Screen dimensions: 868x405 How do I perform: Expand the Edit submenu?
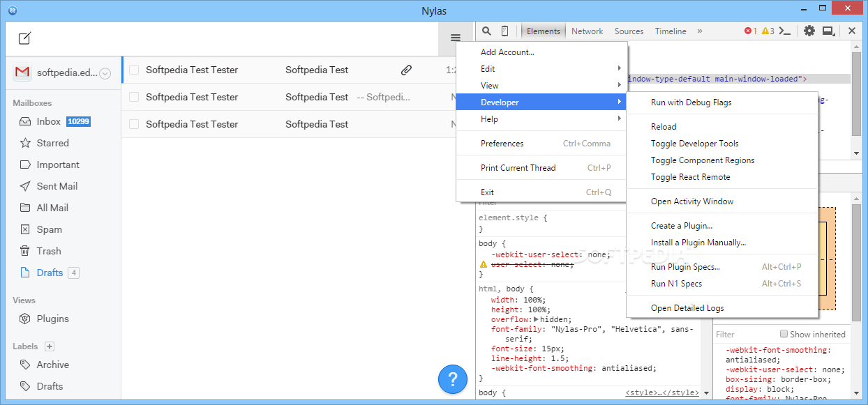pyautogui.click(x=619, y=68)
